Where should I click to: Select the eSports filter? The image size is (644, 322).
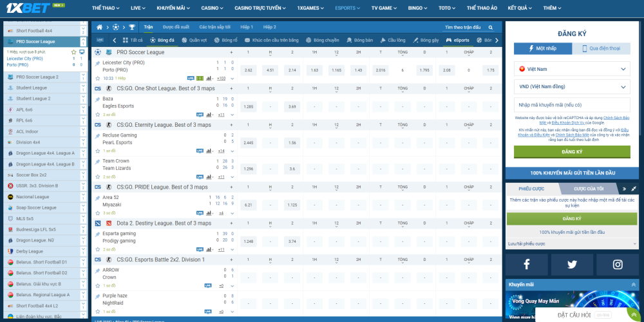[x=458, y=40]
